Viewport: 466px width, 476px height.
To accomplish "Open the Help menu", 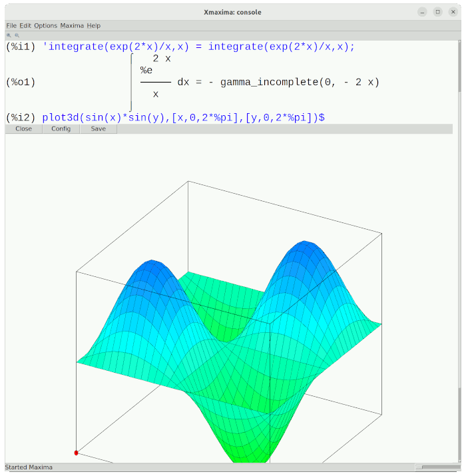I will coord(94,25).
